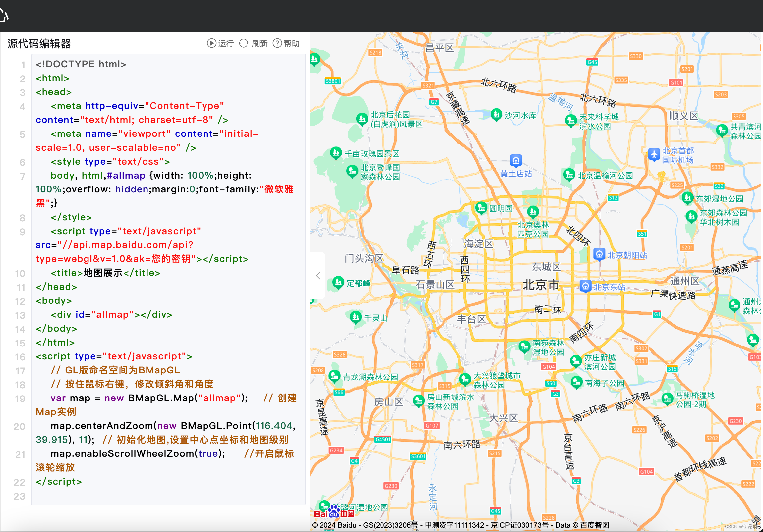This screenshot has width=763, height=532.
Task: Click the 大兴狼垡城市森林公园 marker icon
Action: [465, 380]
